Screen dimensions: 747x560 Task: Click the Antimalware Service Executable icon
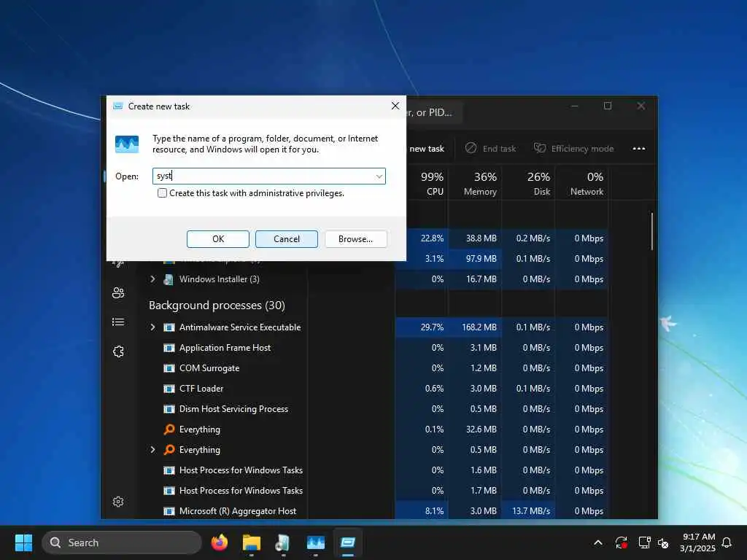[169, 327]
